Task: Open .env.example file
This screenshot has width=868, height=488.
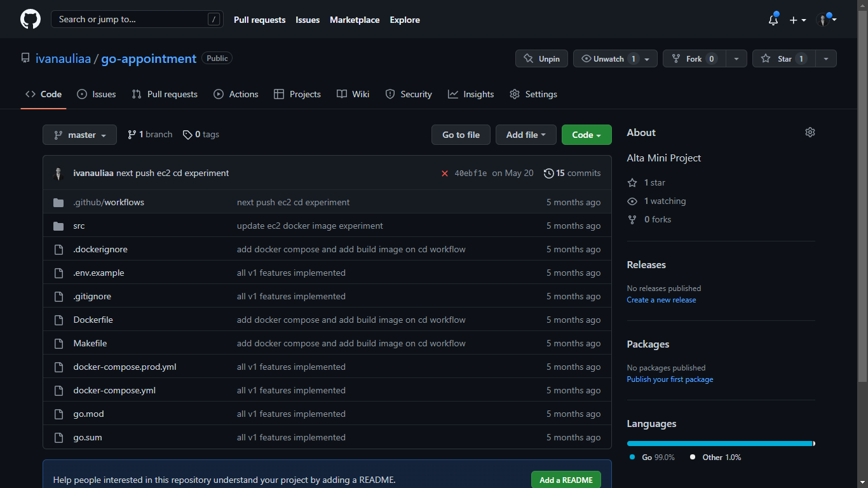Action: [x=98, y=273]
